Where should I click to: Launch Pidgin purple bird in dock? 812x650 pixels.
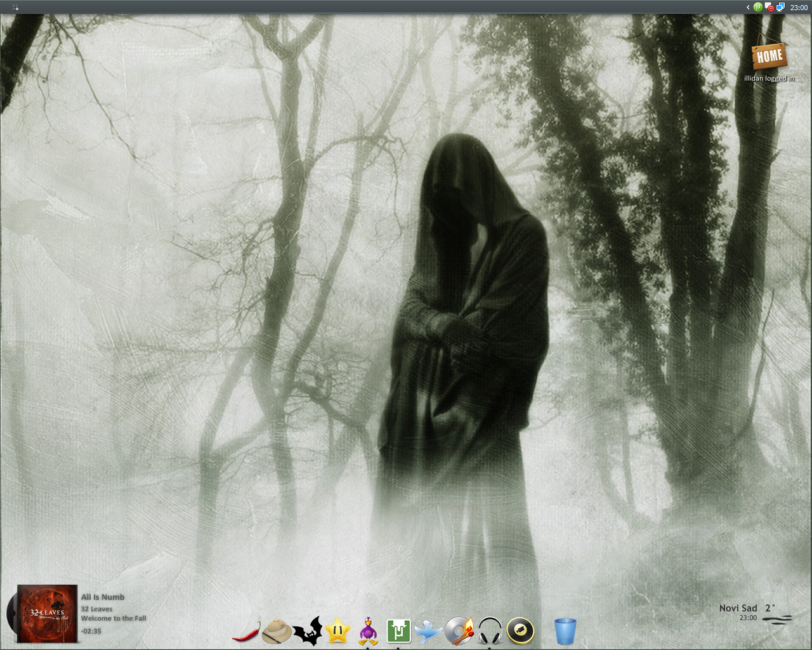pos(368,631)
